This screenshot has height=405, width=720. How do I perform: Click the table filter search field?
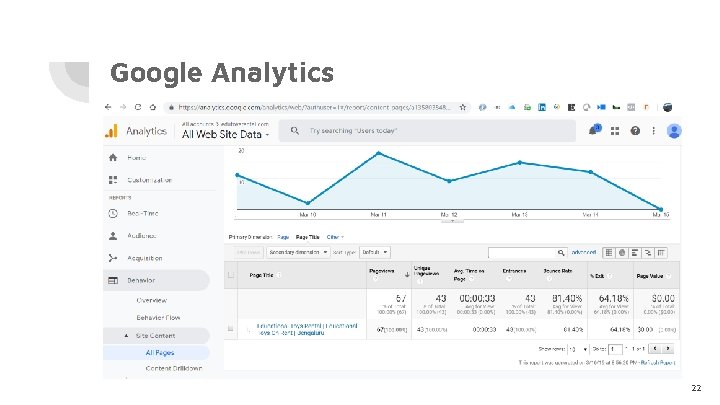click(x=523, y=253)
